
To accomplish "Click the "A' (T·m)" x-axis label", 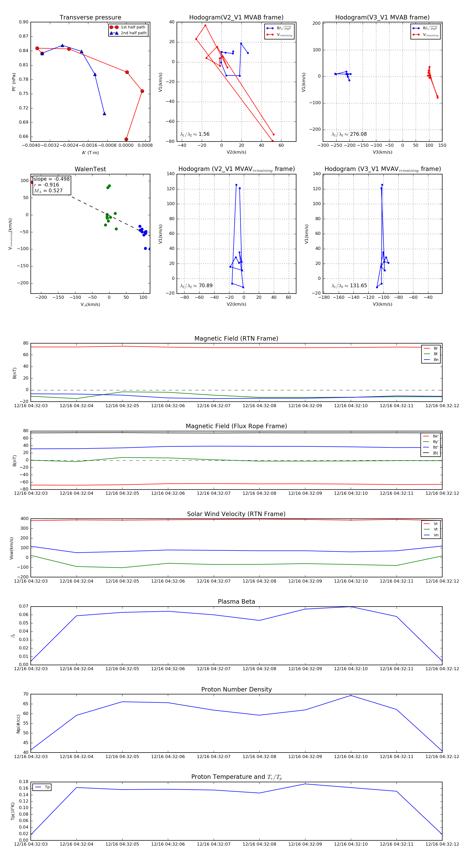I will click(90, 153).
